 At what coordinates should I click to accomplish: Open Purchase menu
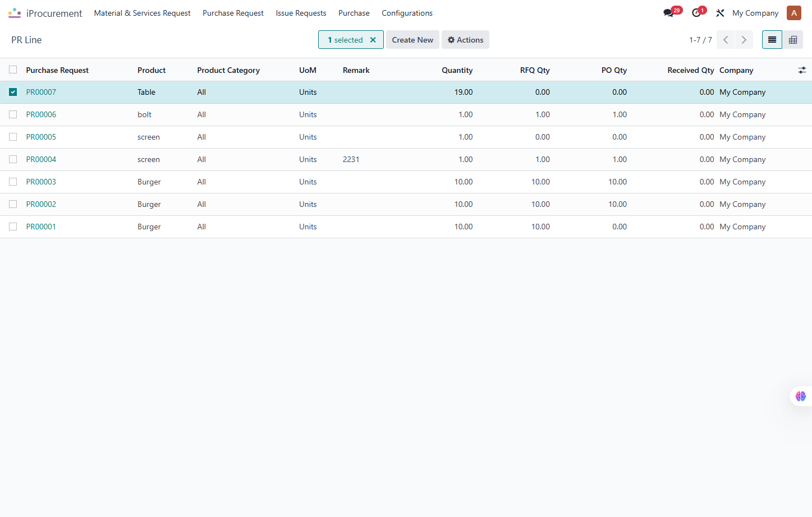pos(354,13)
